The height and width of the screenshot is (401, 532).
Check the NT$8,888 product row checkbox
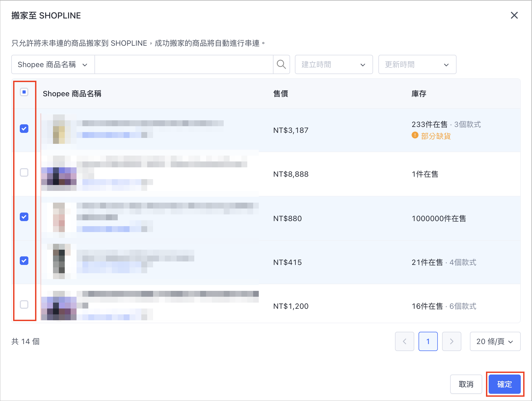point(24,172)
